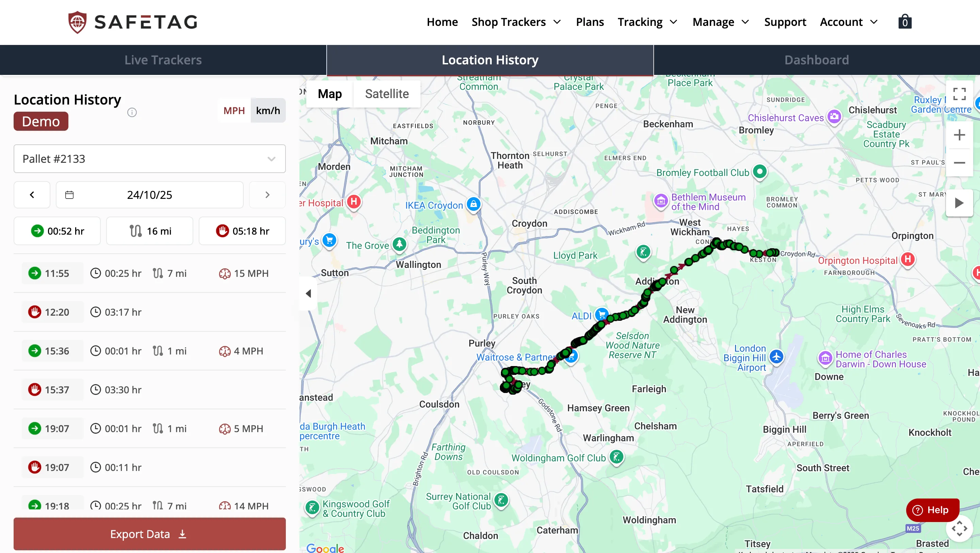
Task: Open the Pallet #2133 tracker dropdown
Action: coord(149,159)
